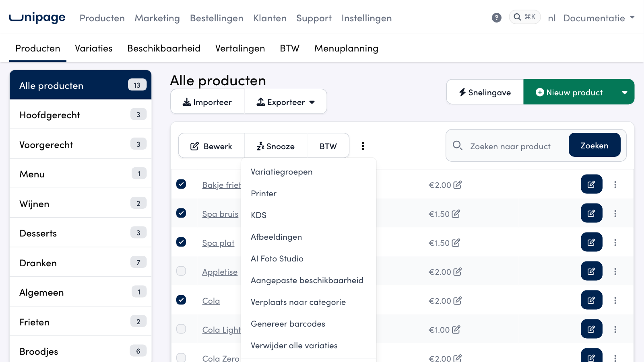Select Verwijder alle variaties
The height and width of the screenshot is (362, 644).
[309, 346]
